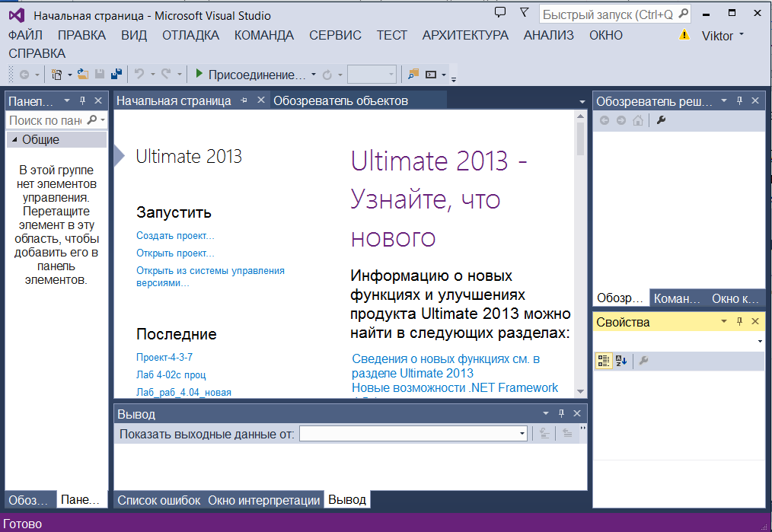Open the ОТЛАДКА menu
772x532 pixels.
coord(190,36)
